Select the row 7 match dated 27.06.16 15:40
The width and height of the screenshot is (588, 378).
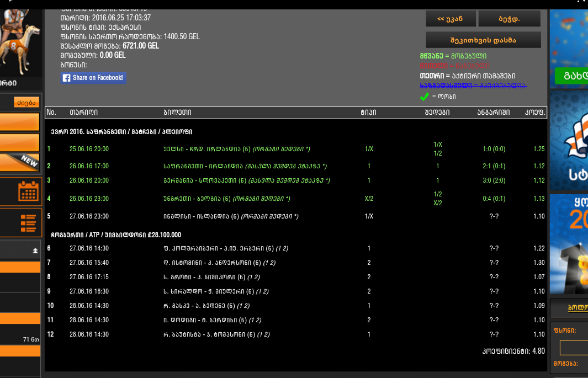pos(296,263)
